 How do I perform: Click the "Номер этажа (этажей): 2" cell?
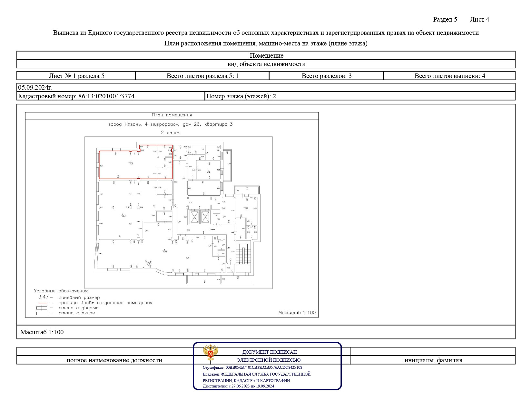pyautogui.click(x=360, y=96)
